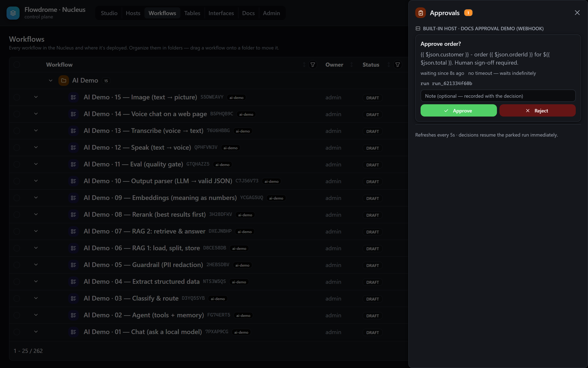Open the Workflow column filter icon

pyautogui.click(x=313, y=65)
